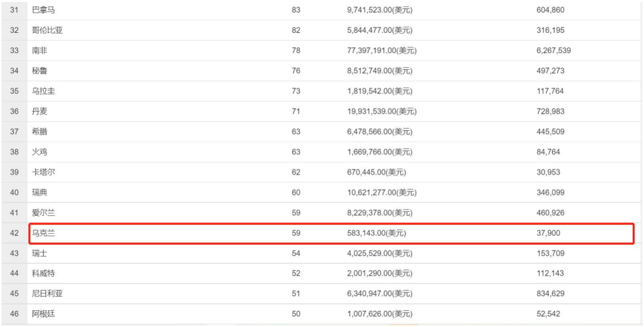The image size is (644, 327).
Task: Click value 460,926
Action: click(550, 213)
